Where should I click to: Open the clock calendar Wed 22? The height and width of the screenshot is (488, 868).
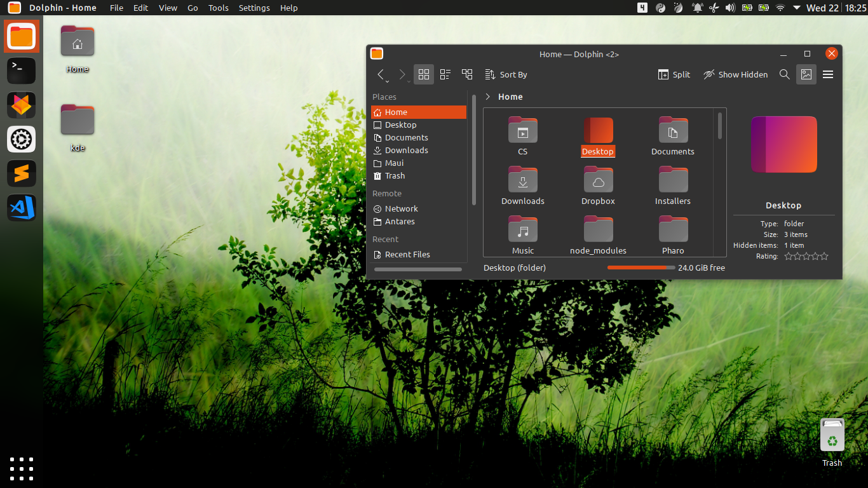click(x=822, y=8)
